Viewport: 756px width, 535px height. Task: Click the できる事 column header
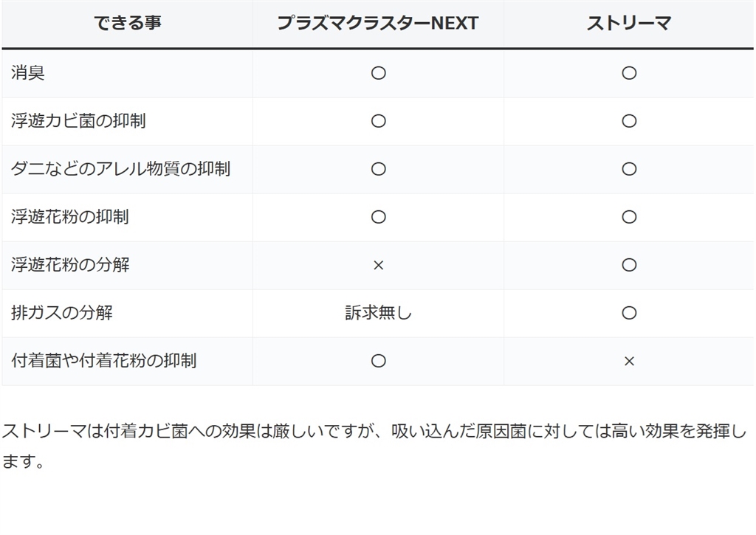click(128, 23)
